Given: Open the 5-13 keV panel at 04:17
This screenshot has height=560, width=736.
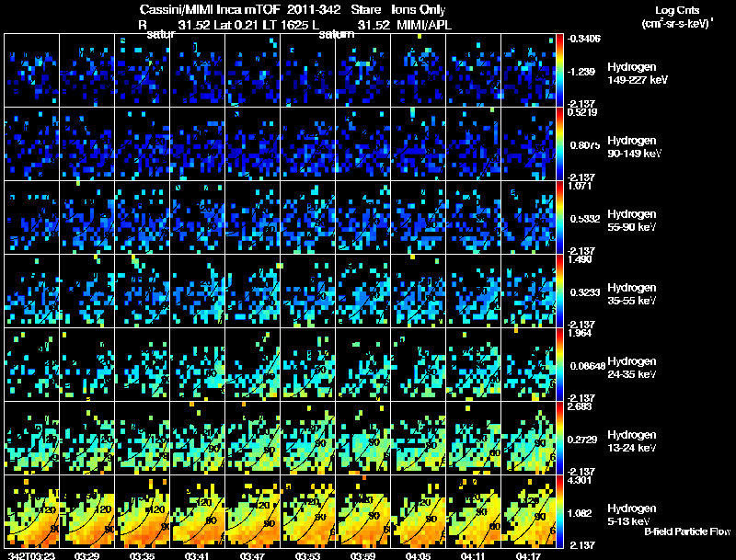Looking at the screenshot, I should click(x=528, y=511).
